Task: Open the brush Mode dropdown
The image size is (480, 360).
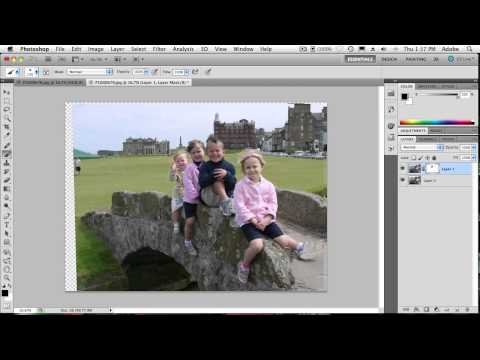Action: point(90,72)
